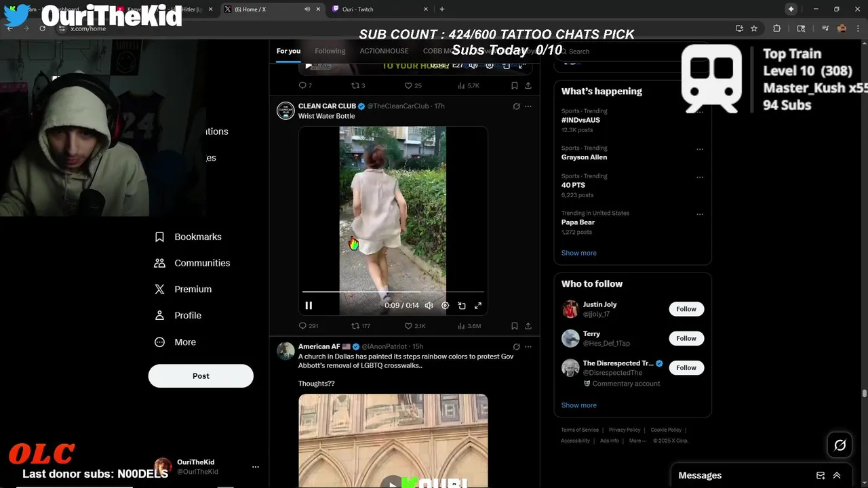Open OuriTheKid account switcher options

[x=256, y=467]
